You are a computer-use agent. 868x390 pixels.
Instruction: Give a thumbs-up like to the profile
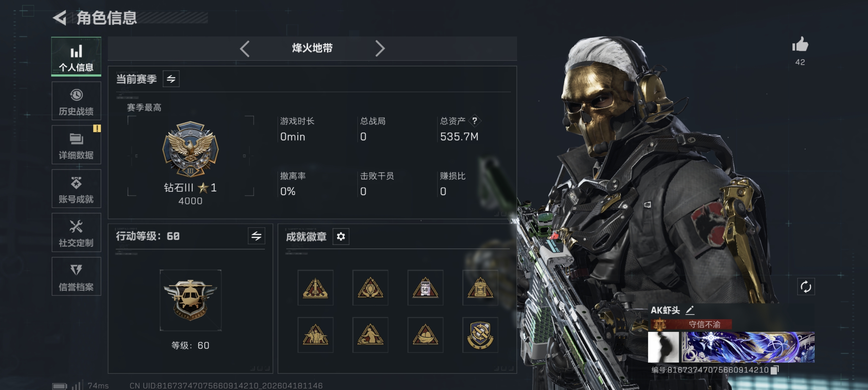pyautogui.click(x=800, y=45)
